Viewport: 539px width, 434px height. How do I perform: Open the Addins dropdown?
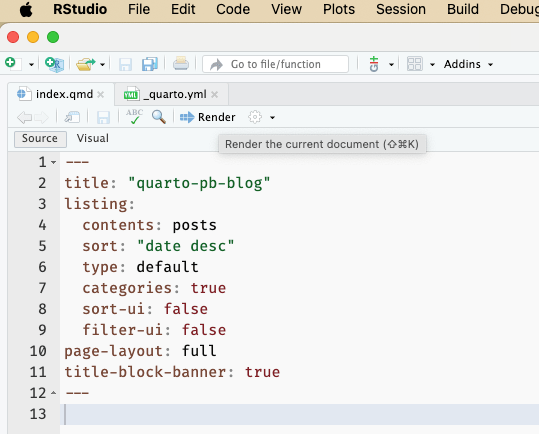(468, 64)
